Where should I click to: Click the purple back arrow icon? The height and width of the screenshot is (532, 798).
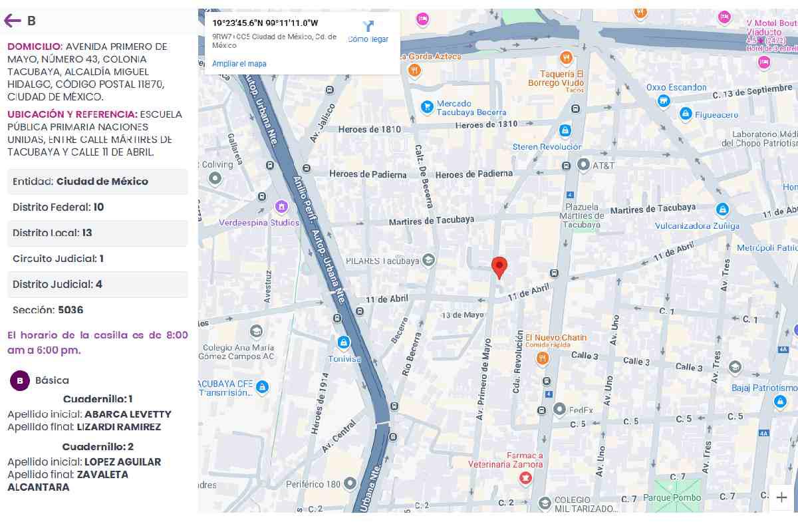tap(13, 21)
